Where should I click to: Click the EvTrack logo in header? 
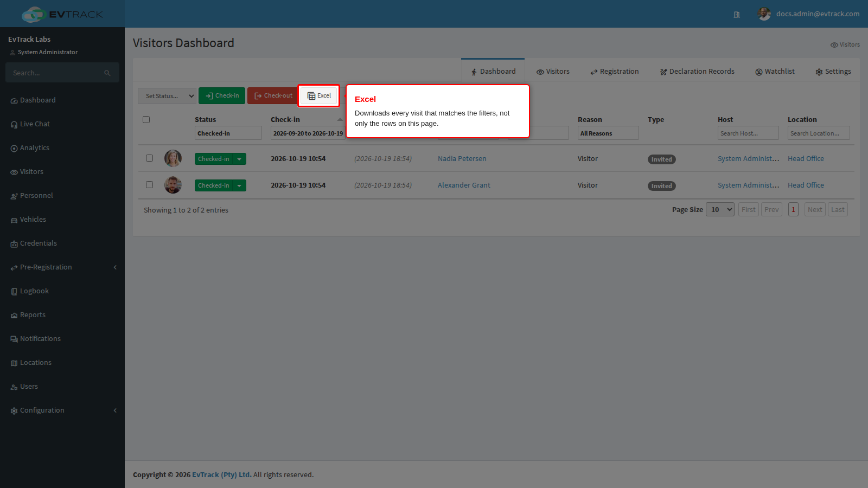tap(62, 14)
